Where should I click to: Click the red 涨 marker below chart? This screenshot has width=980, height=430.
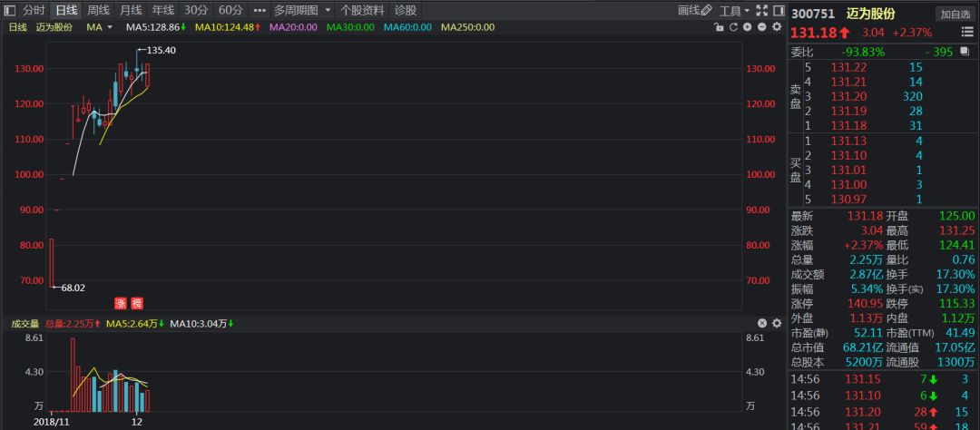pos(120,303)
